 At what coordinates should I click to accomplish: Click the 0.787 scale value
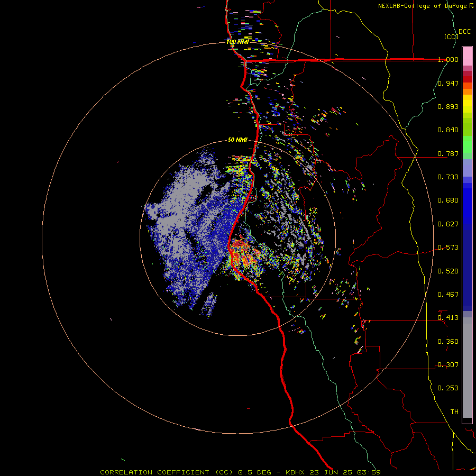tap(448, 153)
